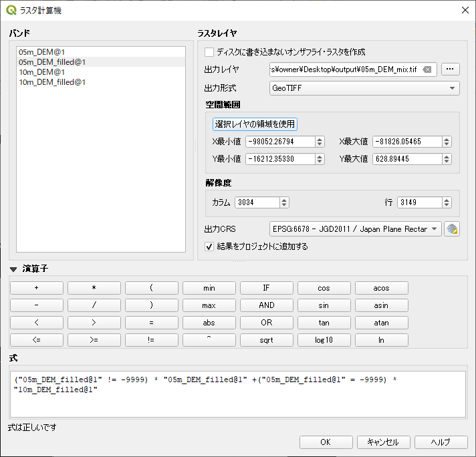Adjust Y minimum value spinner arrows

pyautogui.click(x=320, y=159)
